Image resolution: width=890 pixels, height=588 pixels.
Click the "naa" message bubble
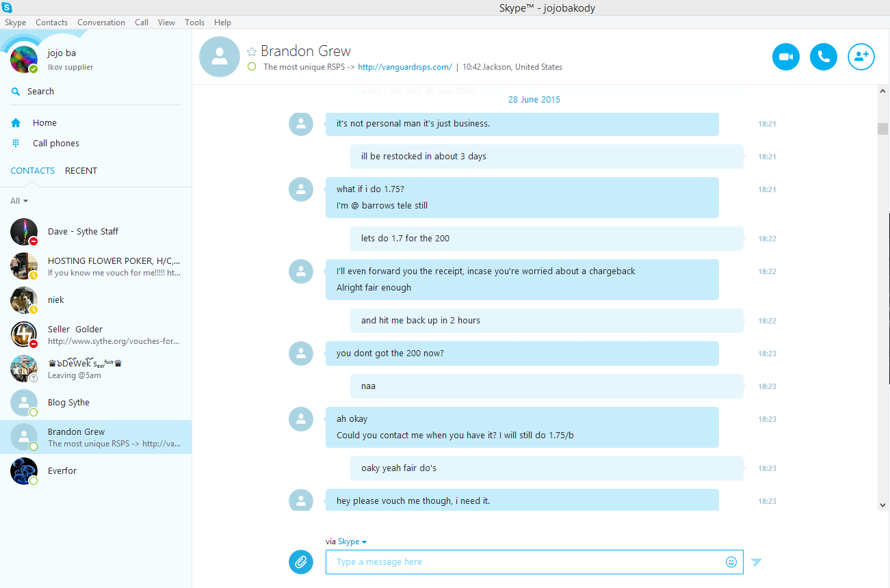tap(547, 386)
